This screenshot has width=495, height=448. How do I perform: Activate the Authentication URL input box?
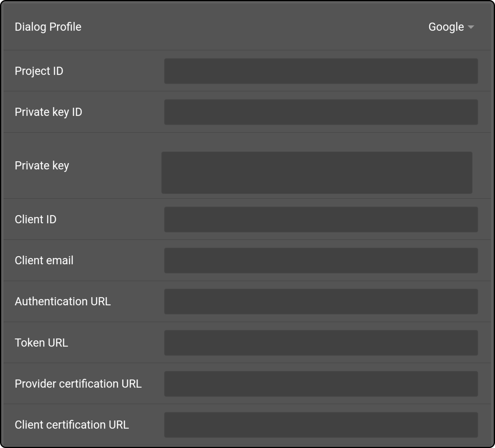[321, 301]
